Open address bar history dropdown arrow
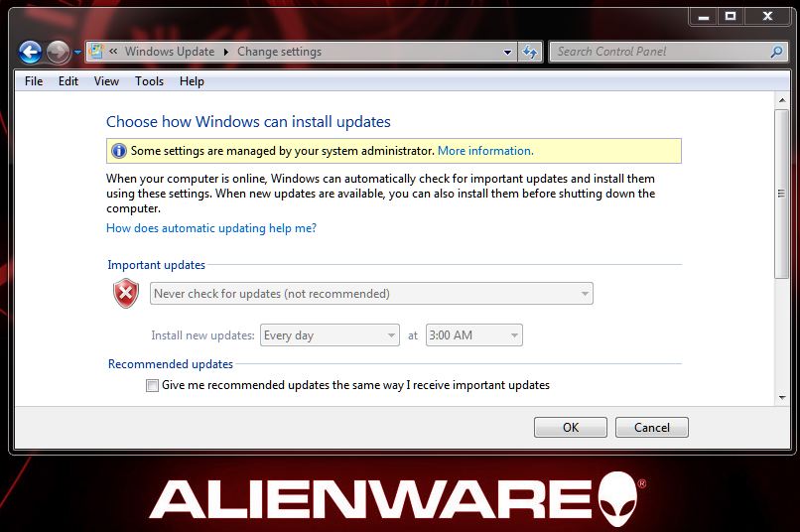800x532 pixels. pyautogui.click(x=507, y=52)
